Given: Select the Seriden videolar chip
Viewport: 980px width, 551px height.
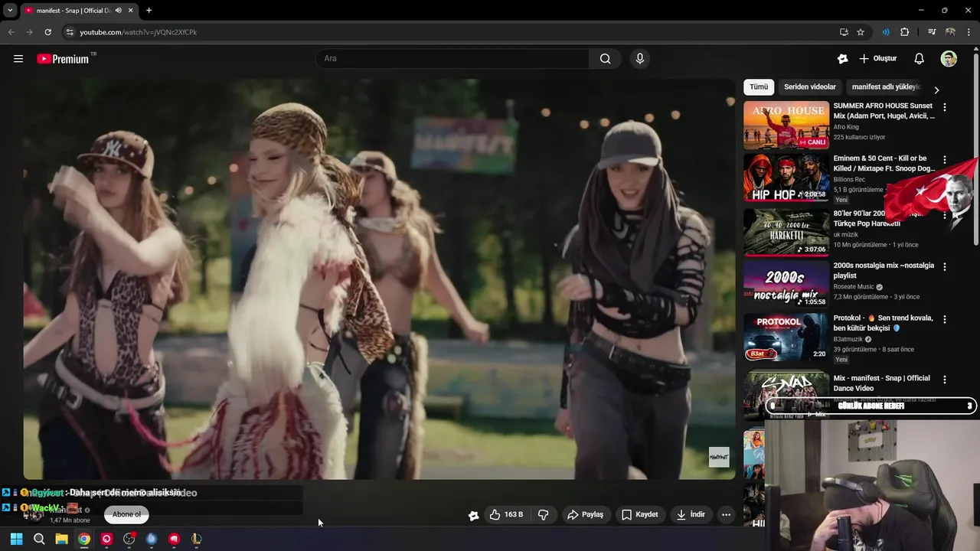Looking at the screenshot, I should coord(810,87).
